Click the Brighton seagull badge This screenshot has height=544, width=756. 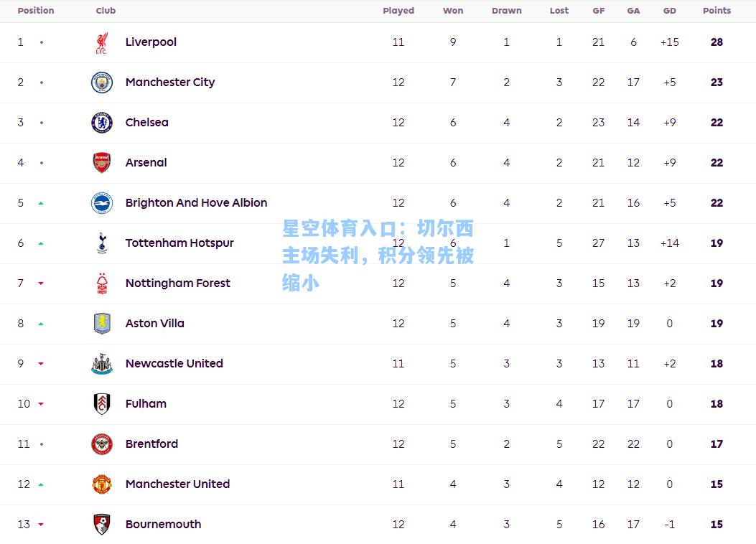pyautogui.click(x=102, y=203)
